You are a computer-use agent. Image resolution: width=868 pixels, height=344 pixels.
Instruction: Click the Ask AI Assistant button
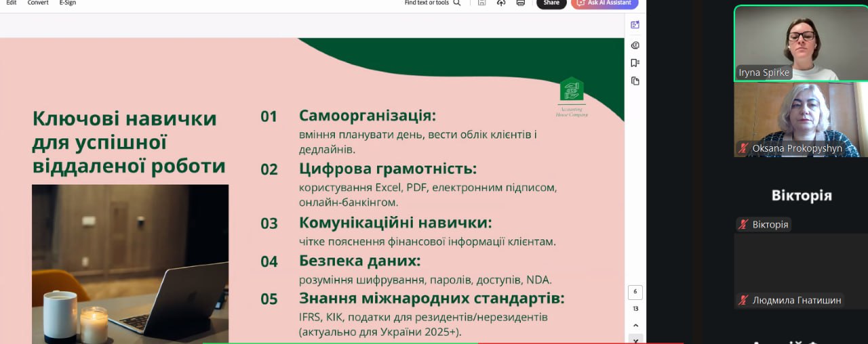click(604, 3)
